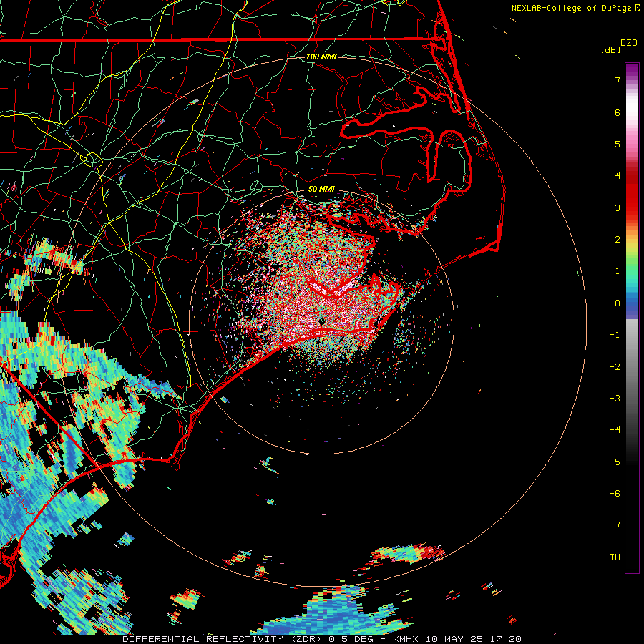Click the 5 dB scale value
Viewport: 644px width, 644px height.
click(618, 144)
